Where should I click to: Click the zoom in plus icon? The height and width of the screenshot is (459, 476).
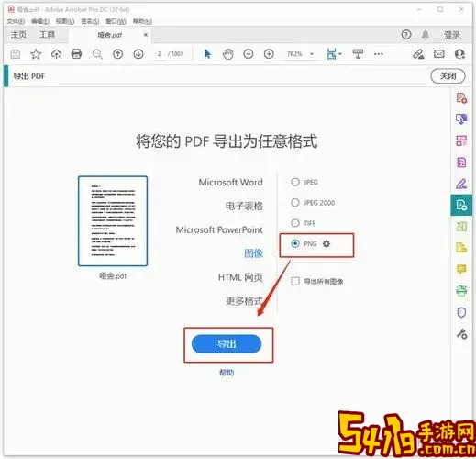coord(269,54)
